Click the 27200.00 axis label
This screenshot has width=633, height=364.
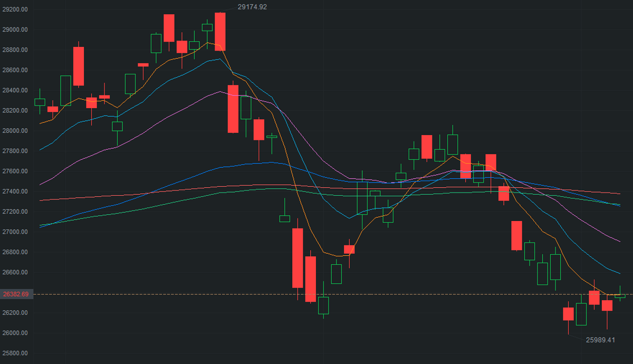15,212
